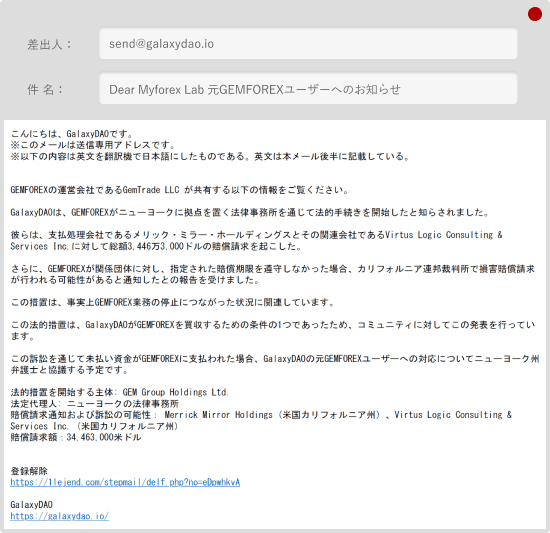Click the paragraph starting この訴訟を通じて未払い資金
The image size is (550, 533).
click(275, 364)
